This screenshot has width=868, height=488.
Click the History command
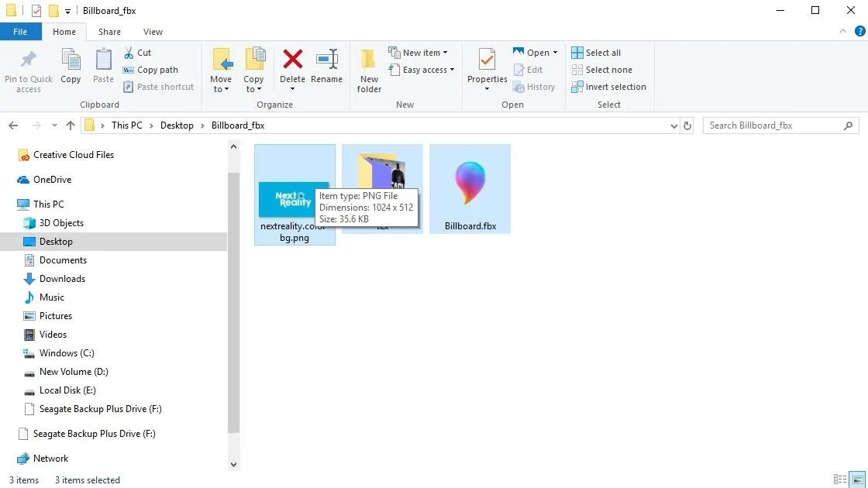534,87
